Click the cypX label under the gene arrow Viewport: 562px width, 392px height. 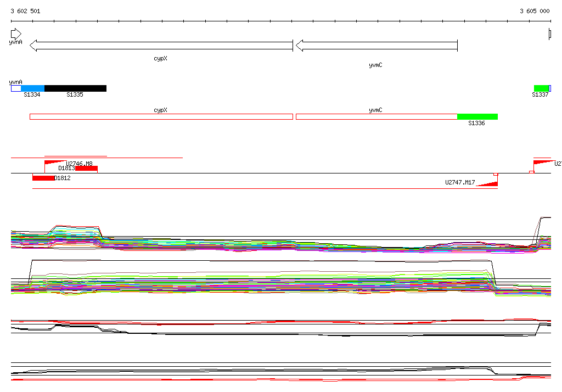click(161, 58)
